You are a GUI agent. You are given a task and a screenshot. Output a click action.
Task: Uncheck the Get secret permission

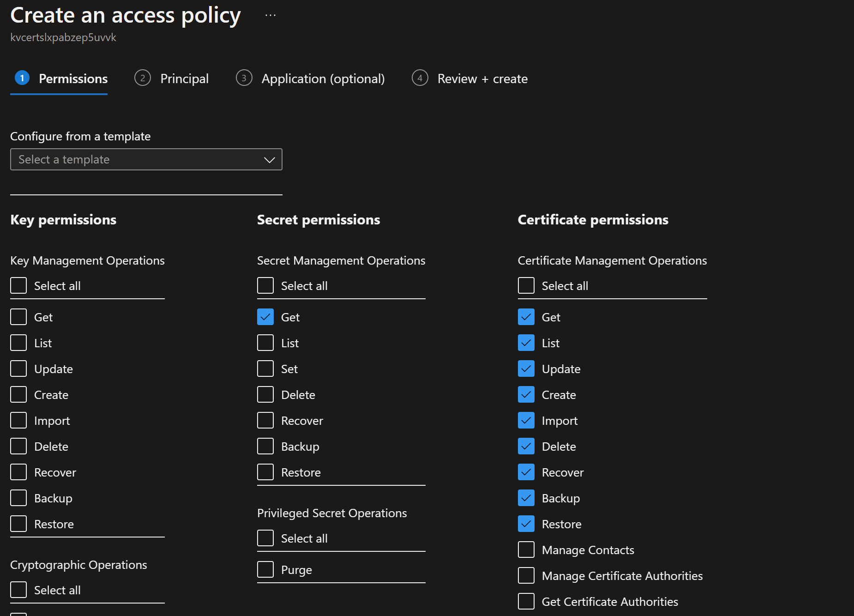265,317
